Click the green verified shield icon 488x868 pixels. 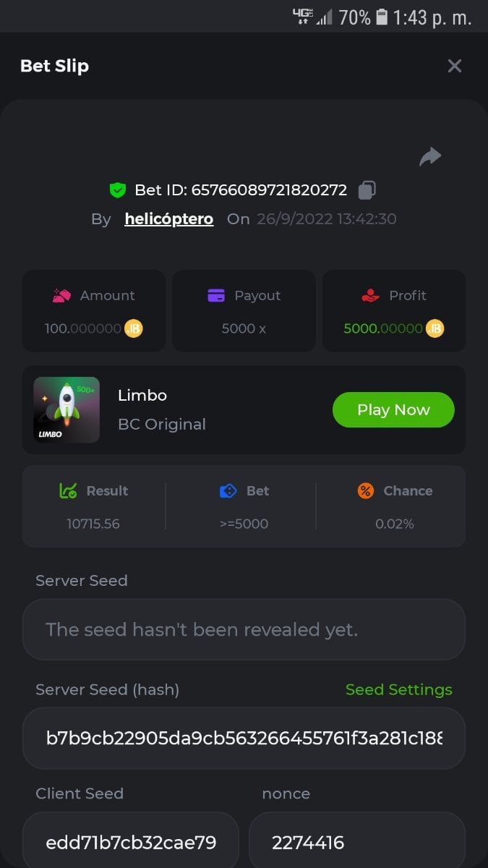(117, 190)
